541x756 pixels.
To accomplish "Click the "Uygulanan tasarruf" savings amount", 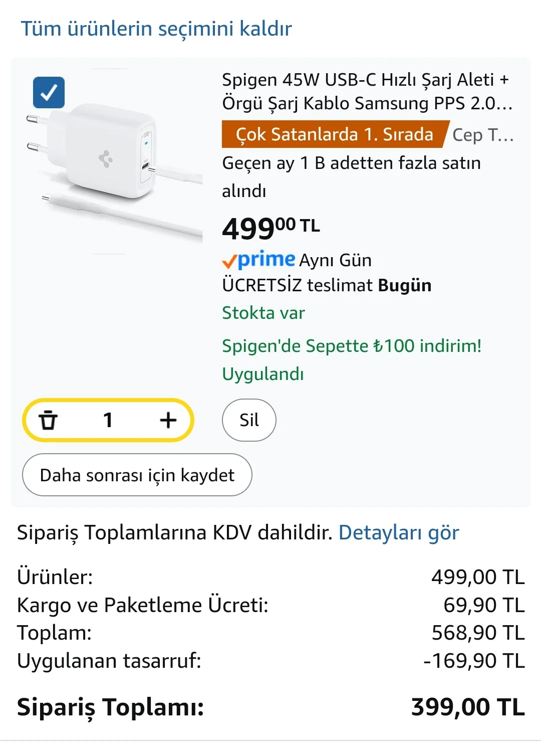I will tap(474, 661).
